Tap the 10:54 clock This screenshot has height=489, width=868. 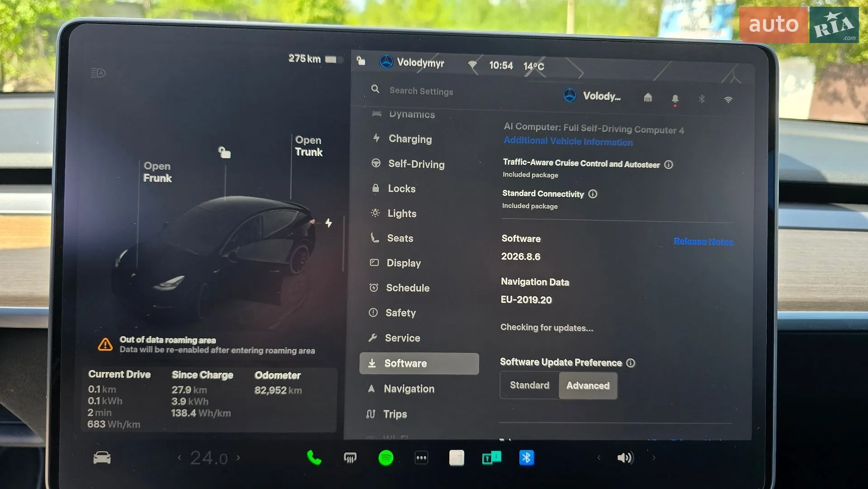tap(501, 66)
